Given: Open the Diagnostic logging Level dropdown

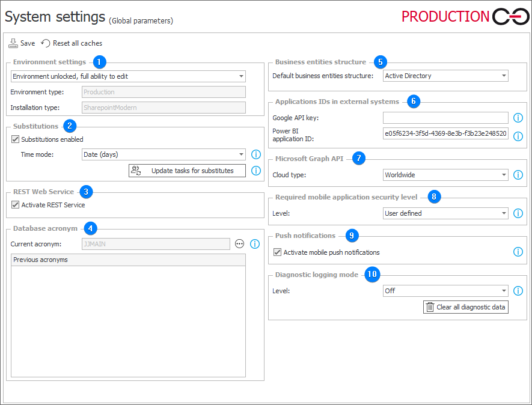Looking at the screenshot, I should tap(445, 291).
